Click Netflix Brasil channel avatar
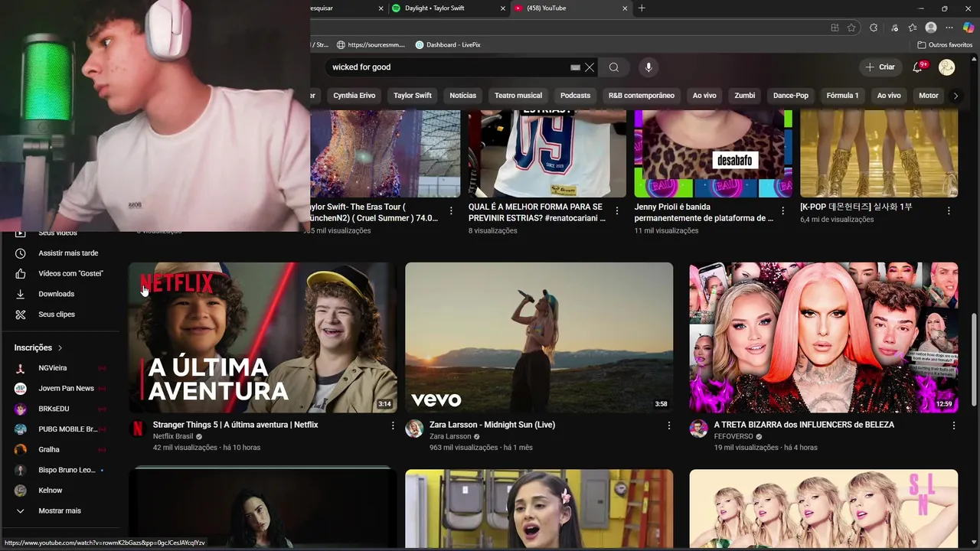The width and height of the screenshot is (980, 551). tap(138, 429)
